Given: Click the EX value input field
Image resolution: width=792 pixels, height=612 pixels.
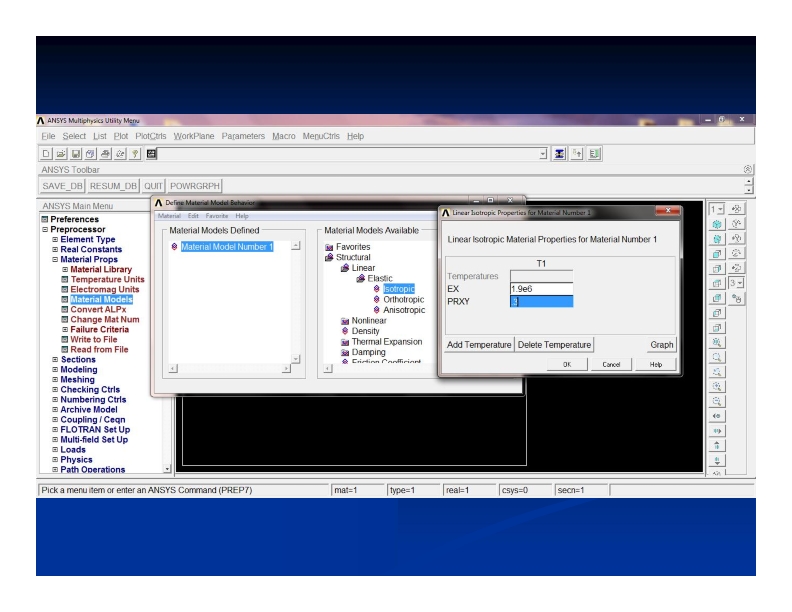Looking at the screenshot, I should (x=540, y=288).
